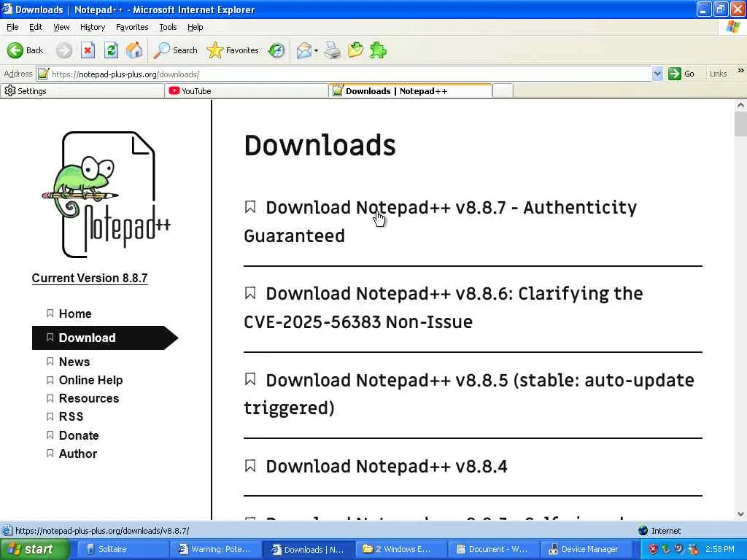This screenshot has height=560, width=747.
Task: Click the green Go arrow button
Action: click(681, 74)
